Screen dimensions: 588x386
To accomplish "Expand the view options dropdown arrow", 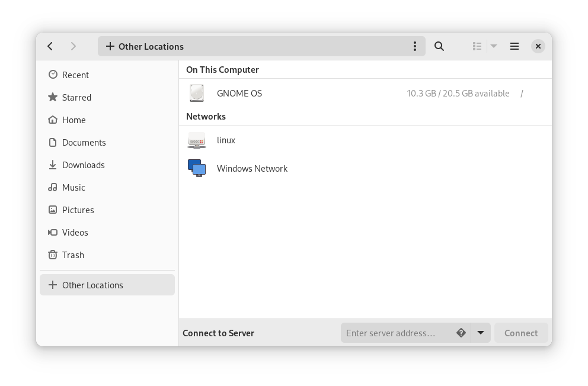I will pyautogui.click(x=494, y=46).
